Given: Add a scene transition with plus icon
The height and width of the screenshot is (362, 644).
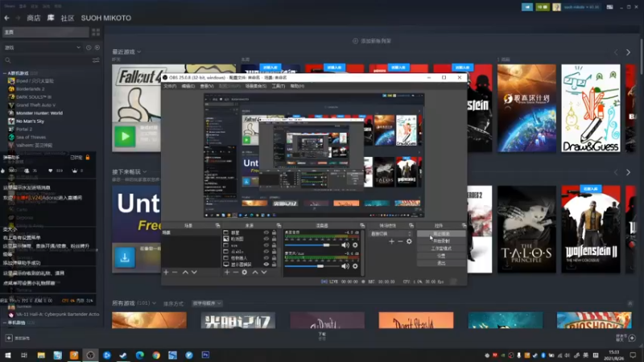Looking at the screenshot, I should (391, 241).
